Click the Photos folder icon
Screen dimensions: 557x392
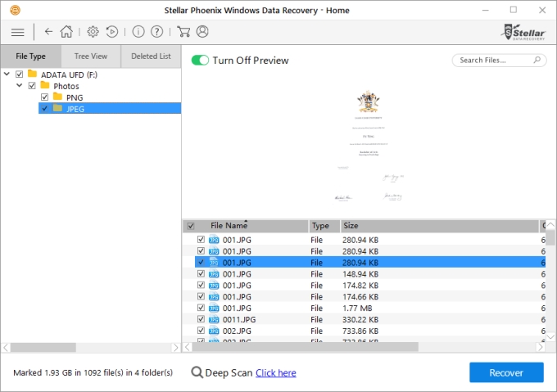coord(45,85)
